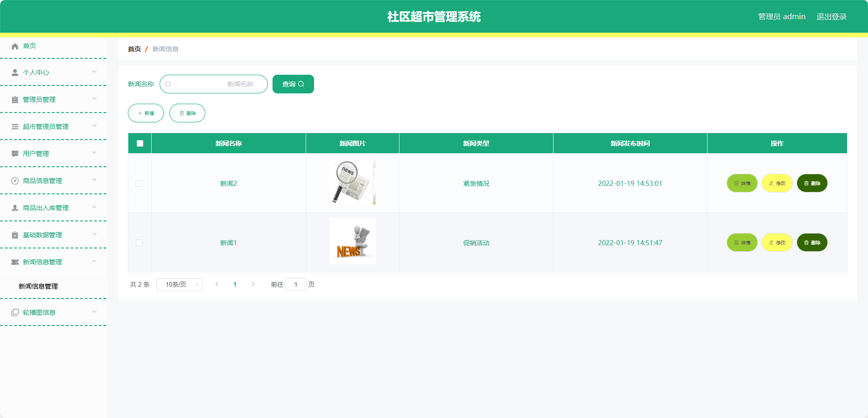Click the 管理员 admin label in header
Screen dimensions: 868x418
click(x=782, y=17)
